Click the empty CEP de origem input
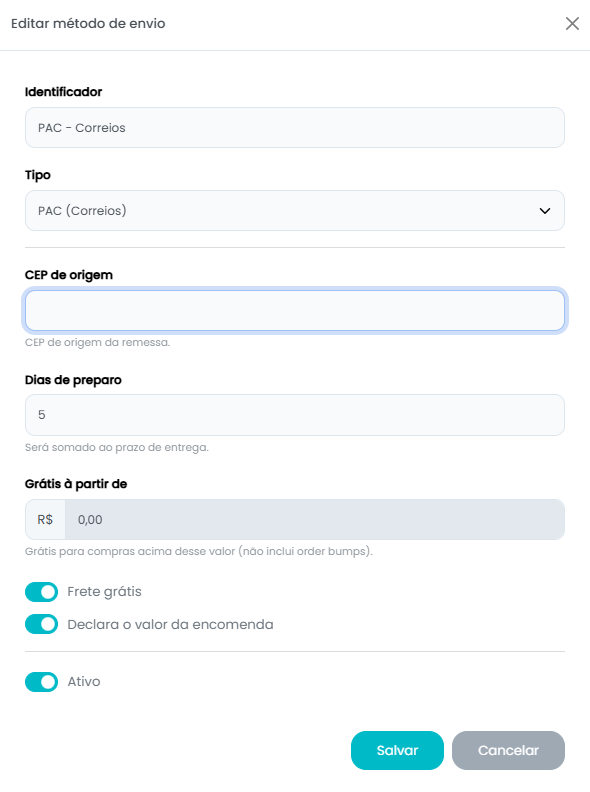590x792 pixels. coord(294,311)
